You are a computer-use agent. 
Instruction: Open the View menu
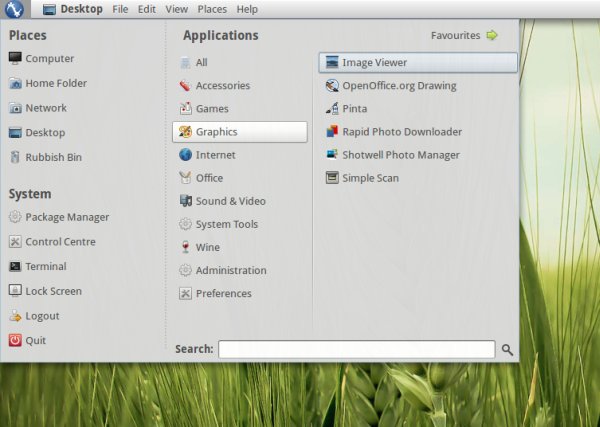point(176,9)
